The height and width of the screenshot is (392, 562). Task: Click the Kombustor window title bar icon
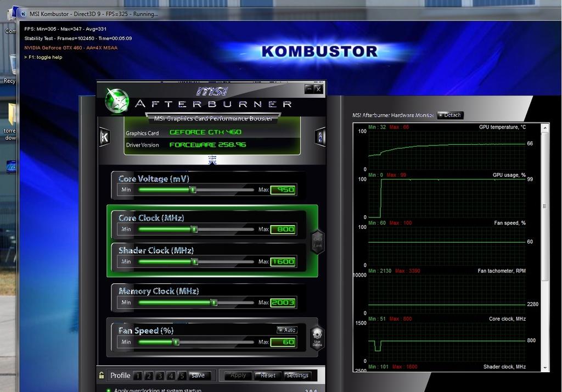[x=24, y=14]
